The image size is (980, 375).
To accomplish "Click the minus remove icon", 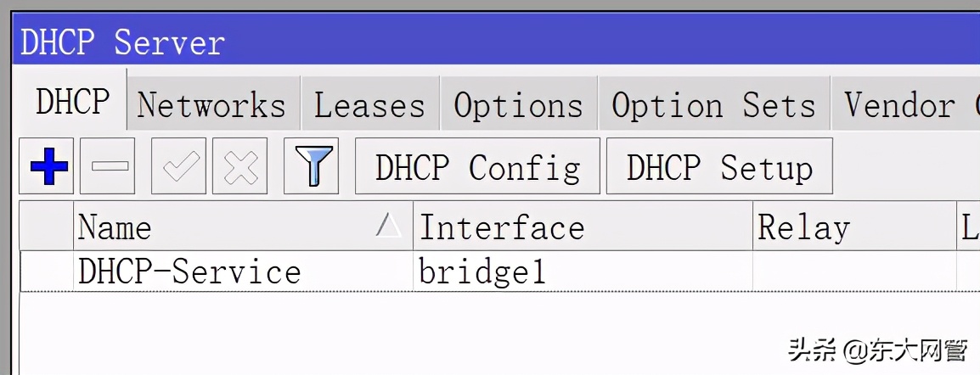I will 109,167.
